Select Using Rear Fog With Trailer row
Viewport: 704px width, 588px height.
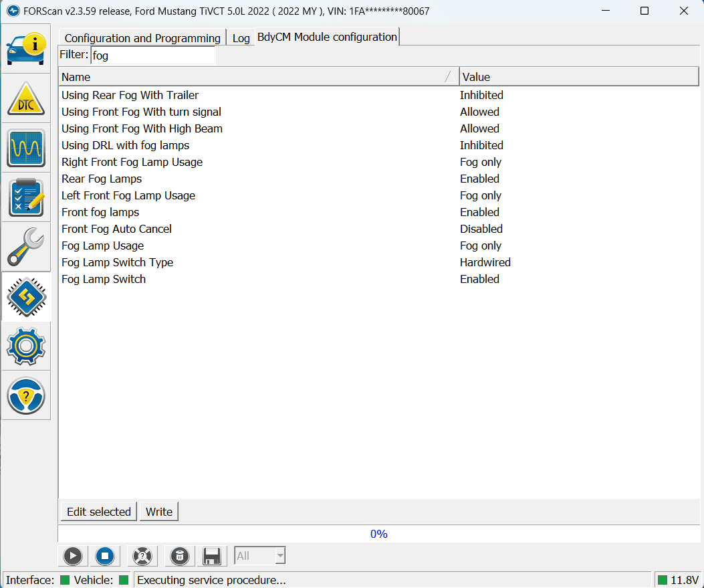click(x=378, y=95)
